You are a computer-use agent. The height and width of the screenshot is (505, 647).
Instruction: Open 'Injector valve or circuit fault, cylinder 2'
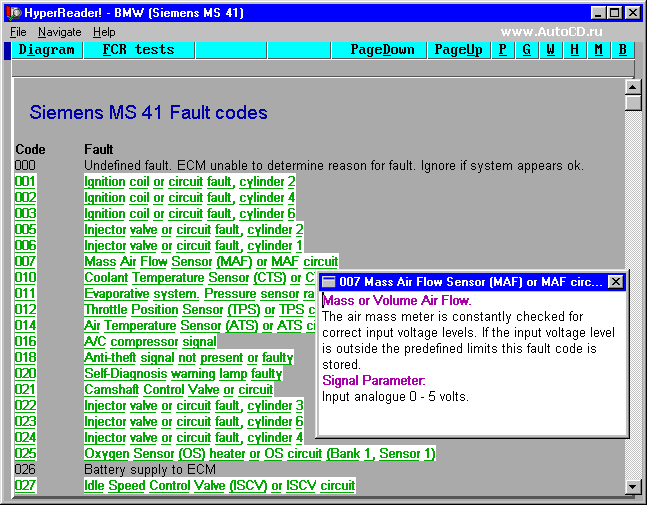point(194,229)
